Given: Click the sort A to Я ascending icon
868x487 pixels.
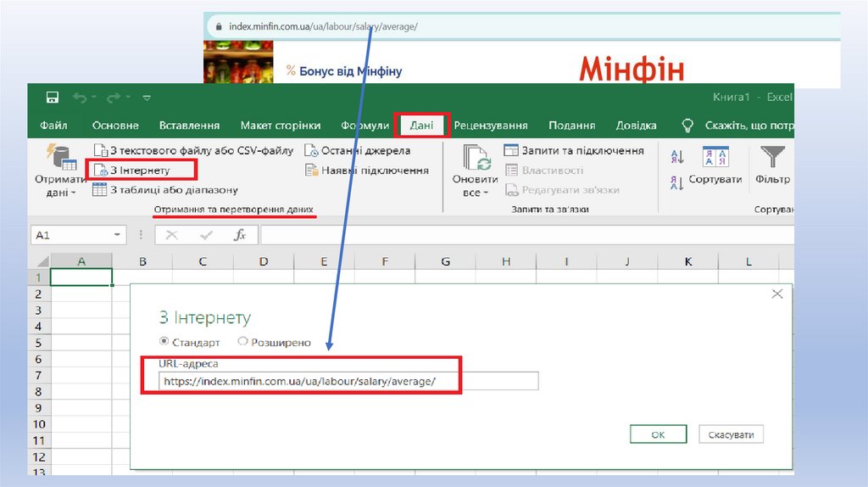Looking at the screenshot, I should click(677, 157).
